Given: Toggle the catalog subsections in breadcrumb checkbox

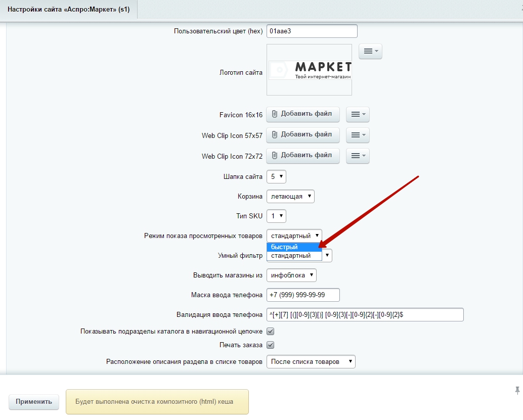Looking at the screenshot, I should 271,332.
